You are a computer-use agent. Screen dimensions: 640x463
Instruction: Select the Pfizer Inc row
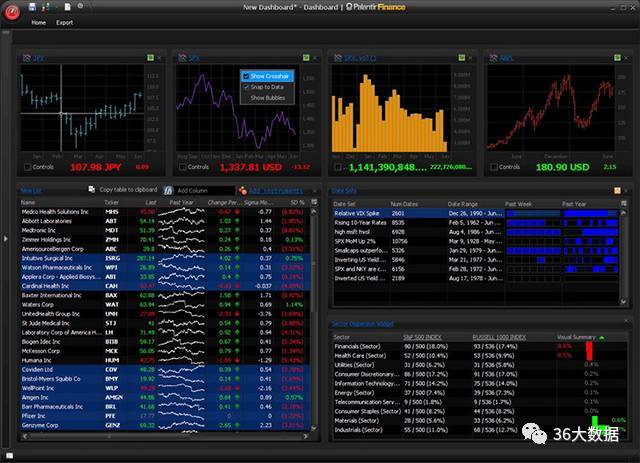pos(165,416)
